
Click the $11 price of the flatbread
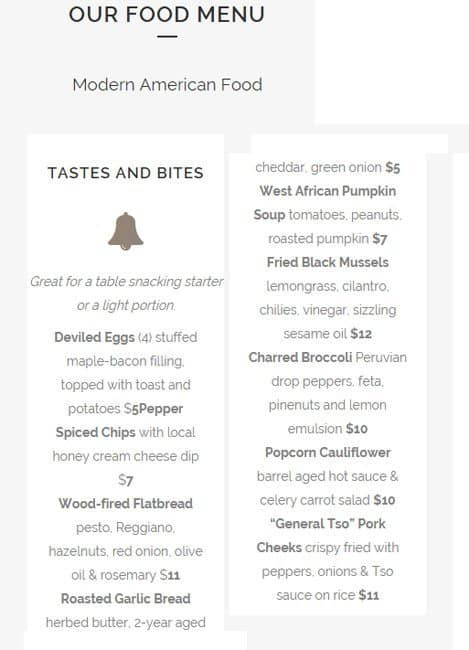(x=170, y=575)
